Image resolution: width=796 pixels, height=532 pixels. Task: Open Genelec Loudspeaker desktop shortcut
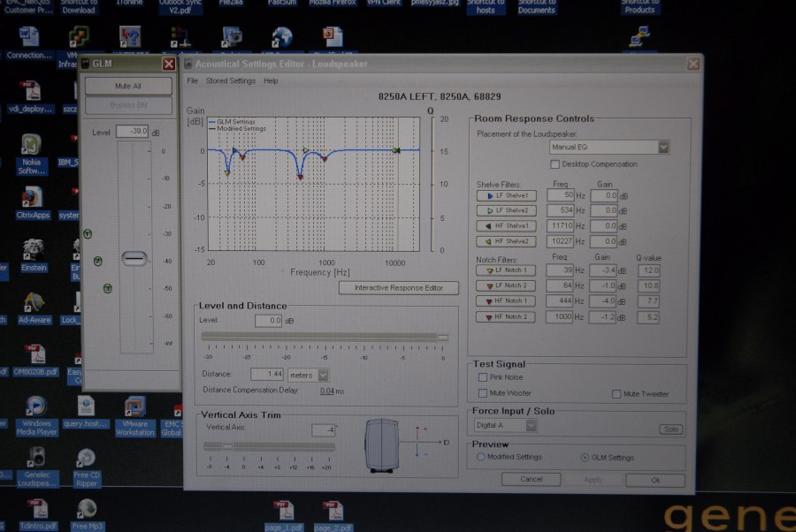[x=37, y=467]
